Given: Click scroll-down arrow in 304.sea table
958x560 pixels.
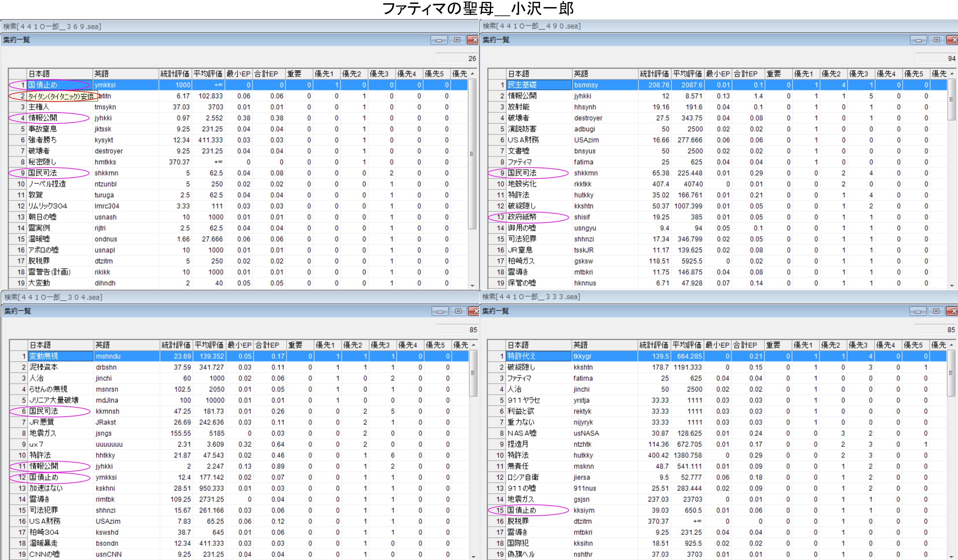Looking at the screenshot, I should click(x=473, y=556).
